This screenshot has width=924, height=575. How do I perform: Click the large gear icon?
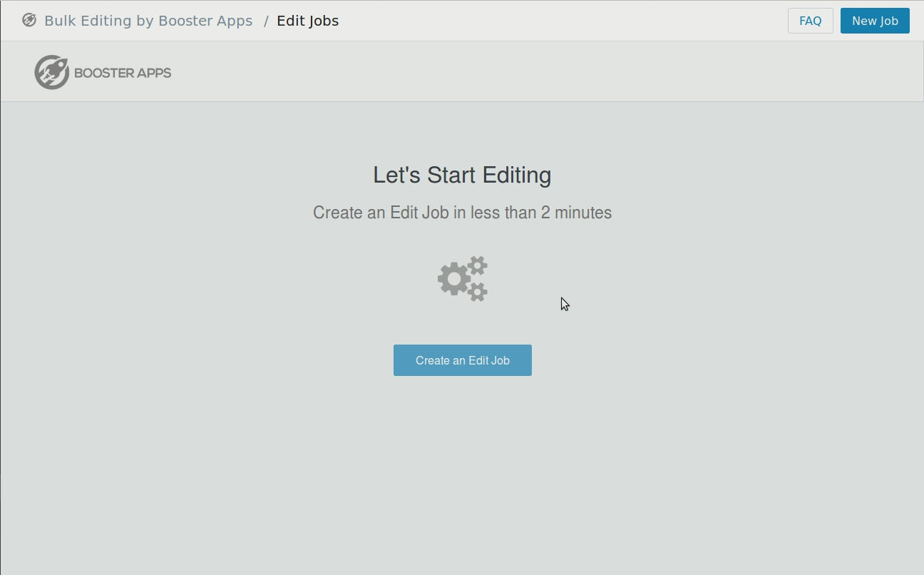(453, 279)
